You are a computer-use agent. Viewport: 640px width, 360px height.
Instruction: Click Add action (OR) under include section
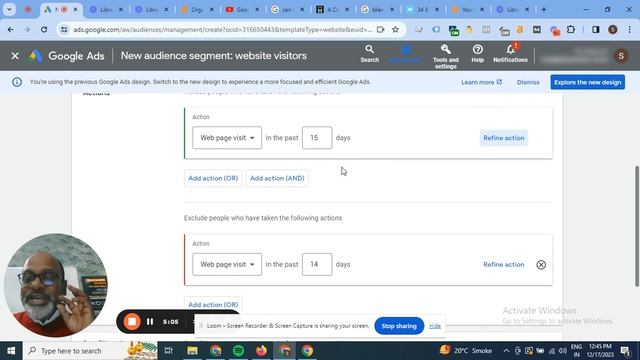point(213,178)
